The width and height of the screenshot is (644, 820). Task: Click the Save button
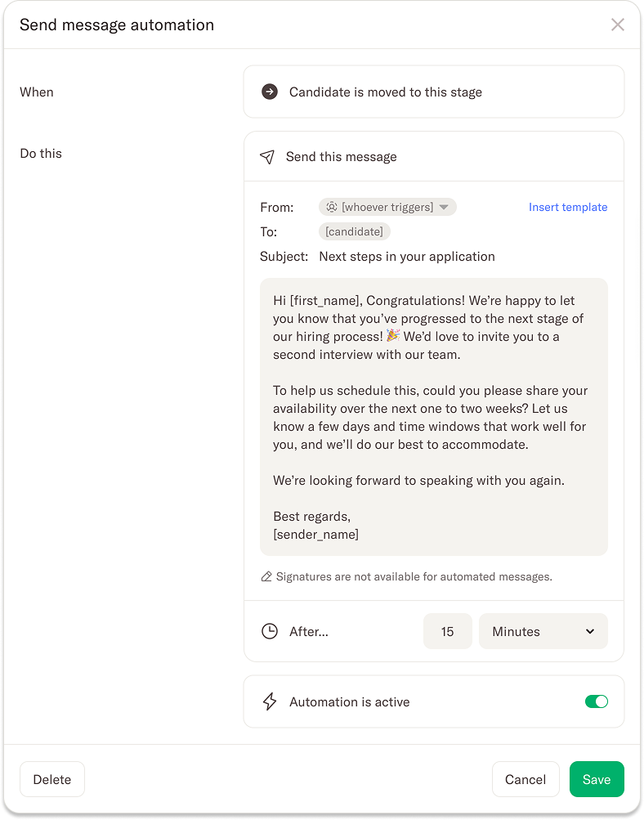tap(597, 779)
